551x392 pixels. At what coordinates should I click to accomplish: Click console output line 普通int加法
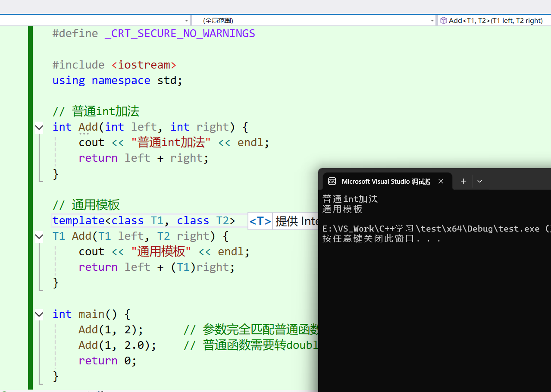[x=350, y=199]
